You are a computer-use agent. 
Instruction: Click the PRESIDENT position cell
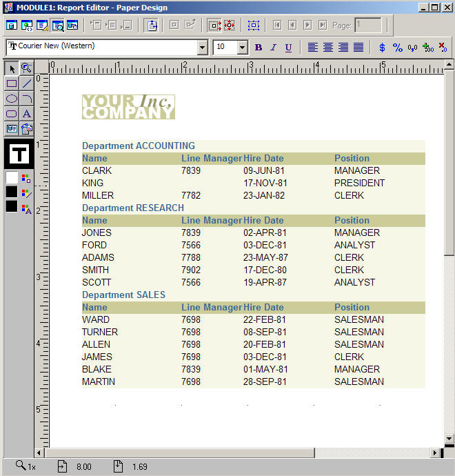pos(359,183)
